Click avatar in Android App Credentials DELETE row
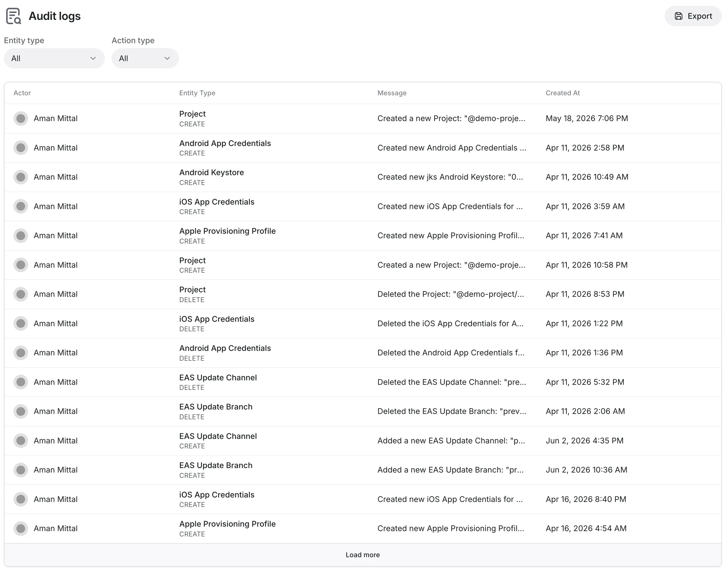The image size is (728, 574). 21,353
